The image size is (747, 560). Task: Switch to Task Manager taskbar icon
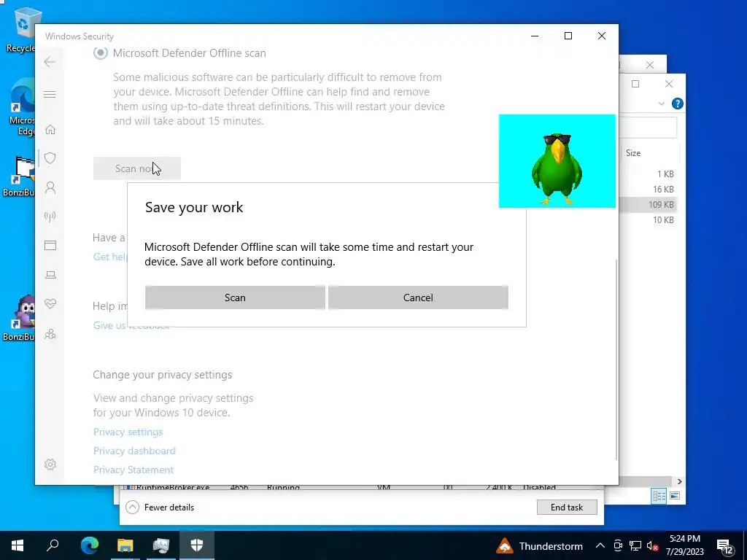pyautogui.click(x=161, y=545)
